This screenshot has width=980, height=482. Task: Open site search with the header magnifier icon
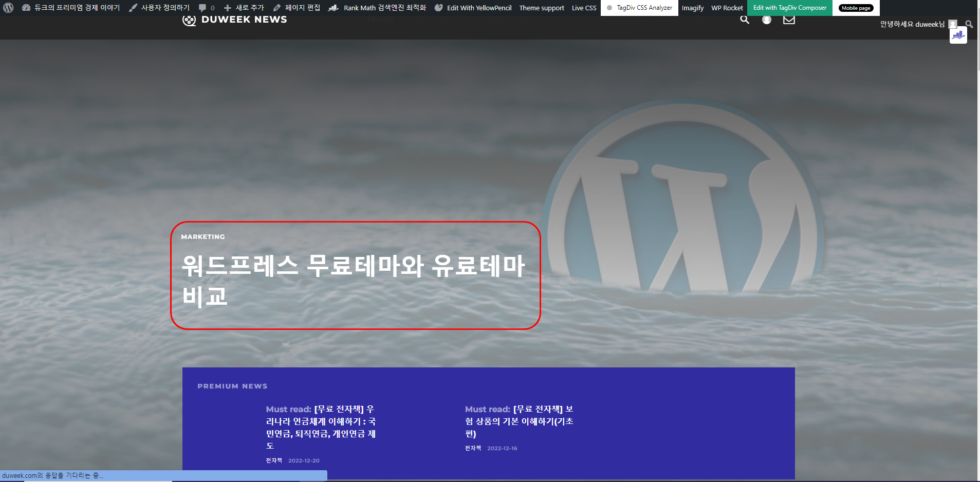[x=745, y=20]
